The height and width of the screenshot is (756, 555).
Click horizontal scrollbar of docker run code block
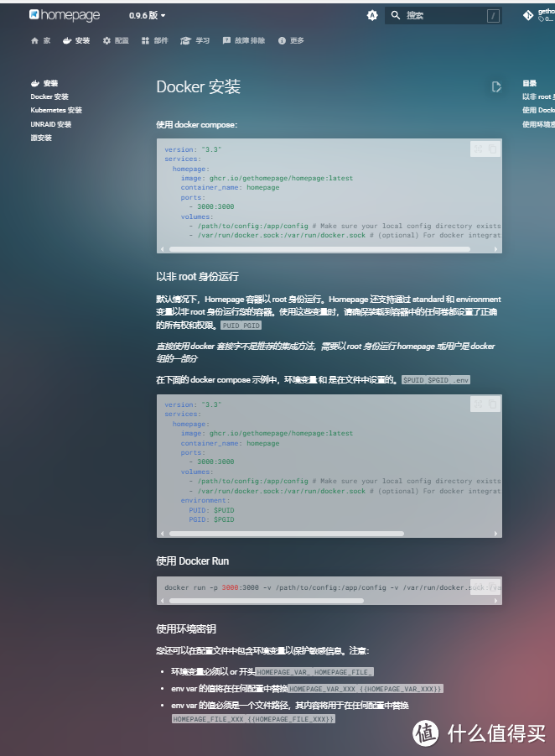click(x=267, y=601)
